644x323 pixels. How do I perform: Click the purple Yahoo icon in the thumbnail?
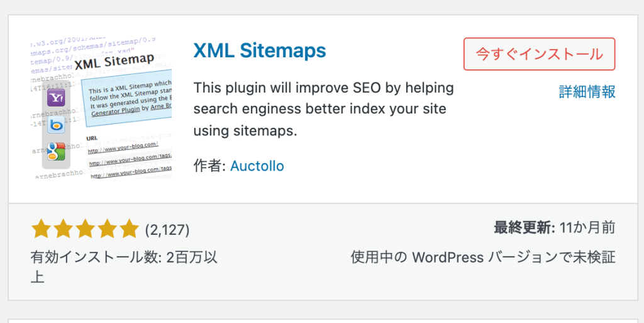57,98
